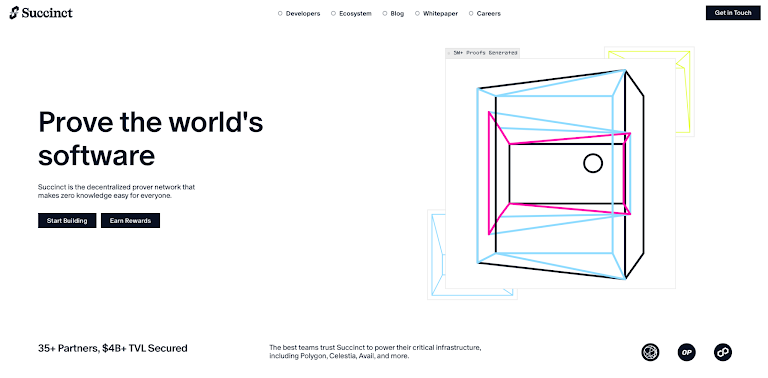The height and width of the screenshot is (378, 768).
Task: Open the Polygon partner logo icon
Action: click(722, 352)
